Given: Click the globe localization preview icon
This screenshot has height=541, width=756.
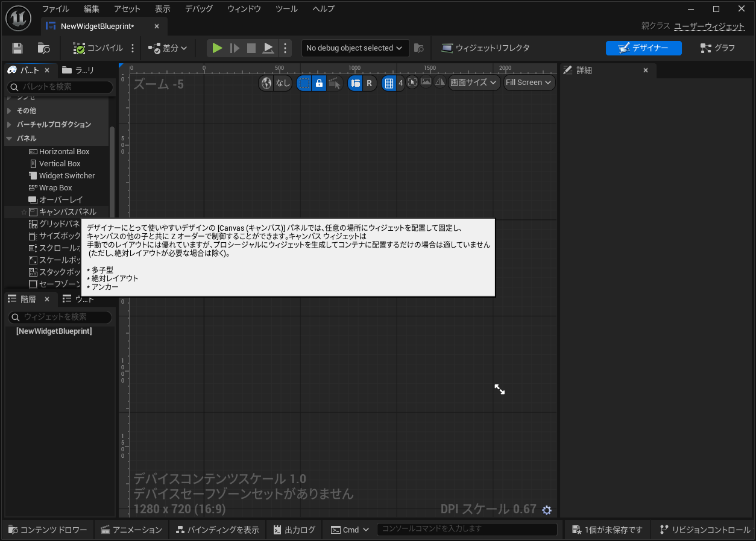Looking at the screenshot, I should click(x=266, y=83).
